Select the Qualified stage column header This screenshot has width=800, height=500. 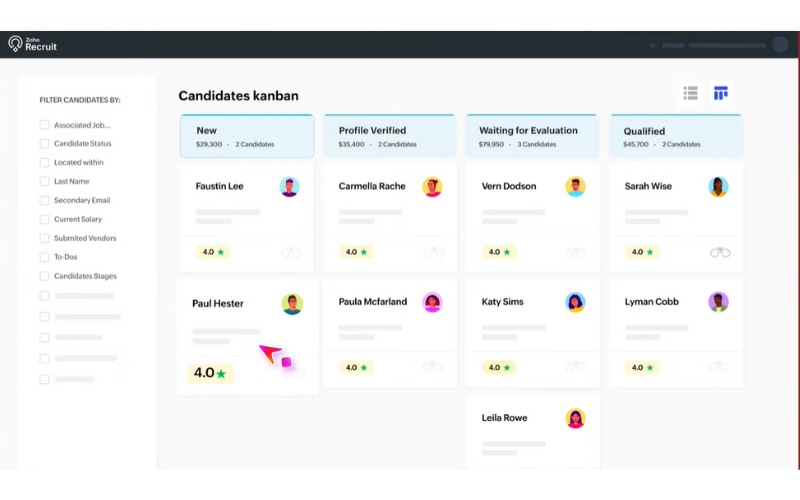(x=676, y=136)
